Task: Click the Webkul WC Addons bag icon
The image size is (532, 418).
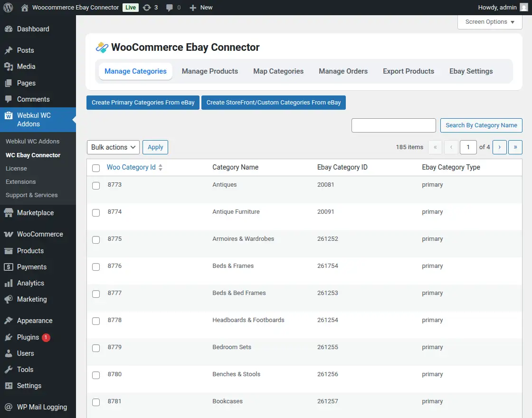Action: pos(9,116)
